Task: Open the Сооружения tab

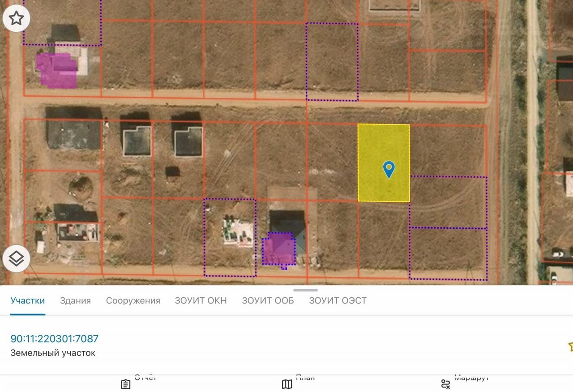Action: coord(133,301)
